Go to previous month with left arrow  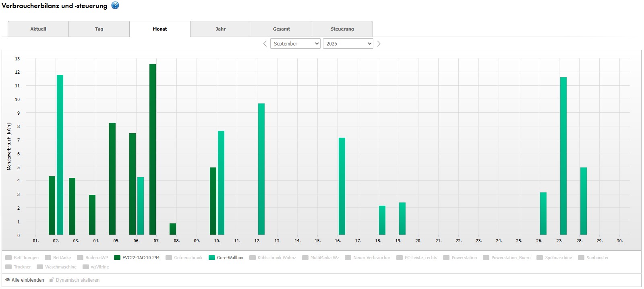click(x=265, y=43)
